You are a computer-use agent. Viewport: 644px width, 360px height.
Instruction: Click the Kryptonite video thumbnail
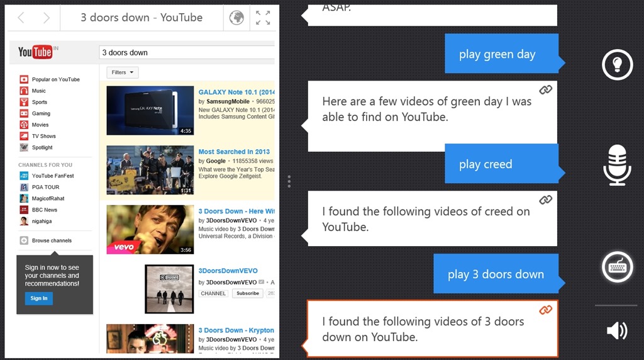coord(150,339)
